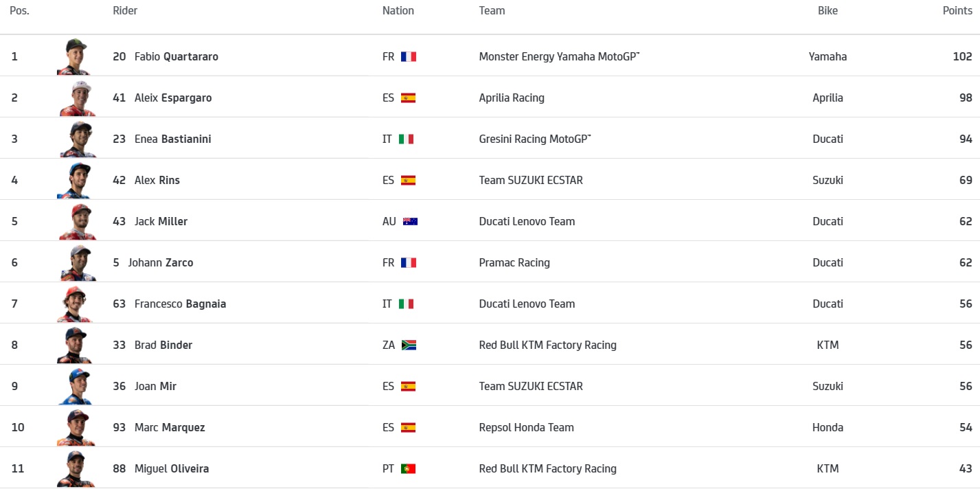Select the Joan Mir rider name

click(155, 386)
